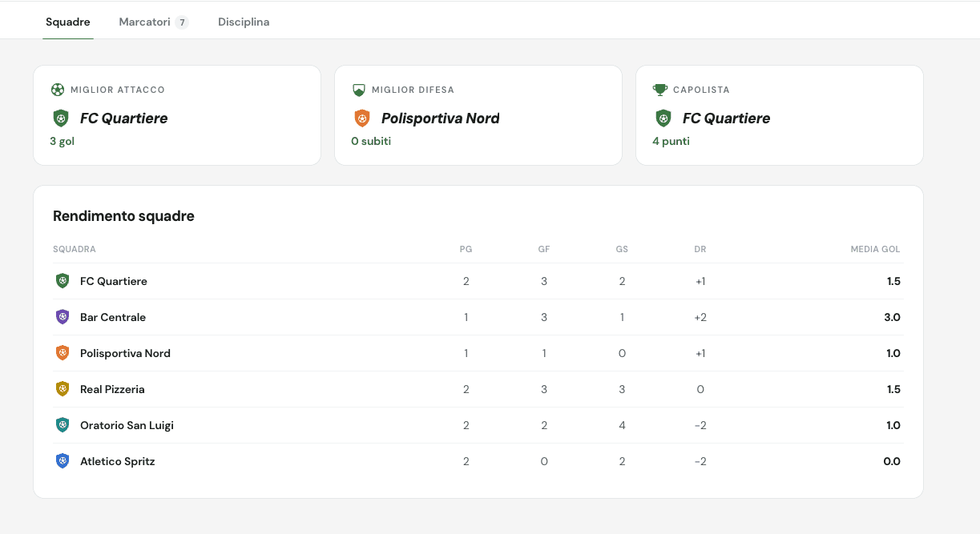The image size is (980, 534).
Task: Click Bar Centrale media gol value 3.0
Action: click(x=892, y=317)
